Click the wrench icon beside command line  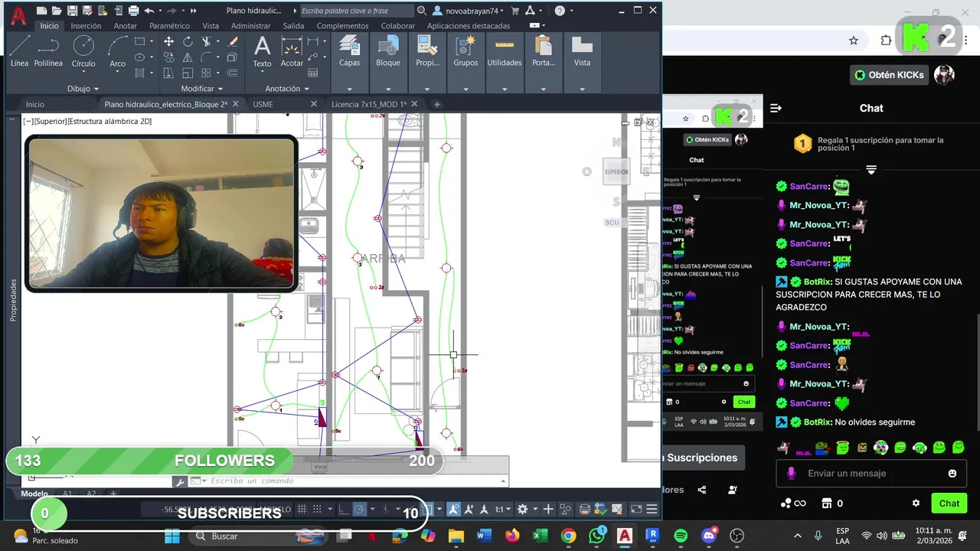click(x=179, y=481)
